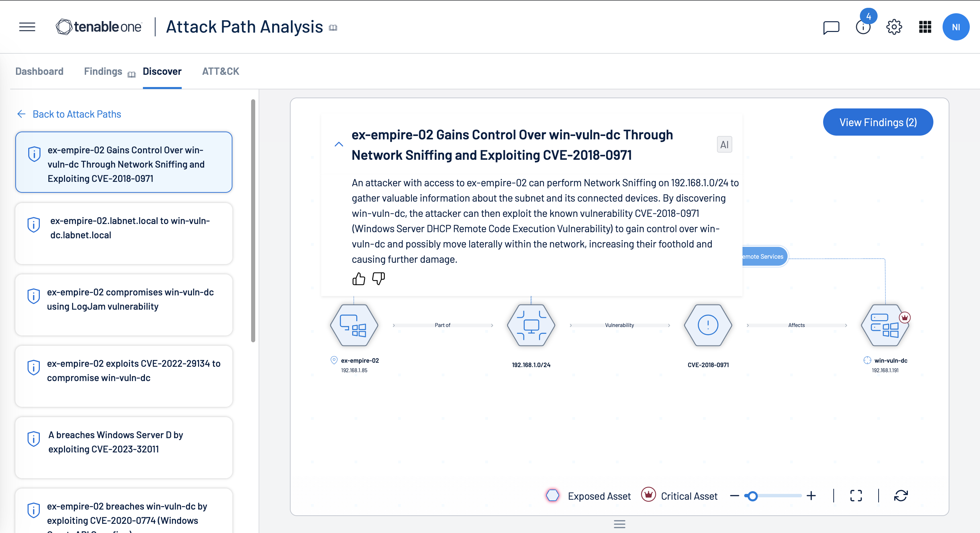Select the Discover tab
The height and width of the screenshot is (533, 980).
[x=162, y=71]
